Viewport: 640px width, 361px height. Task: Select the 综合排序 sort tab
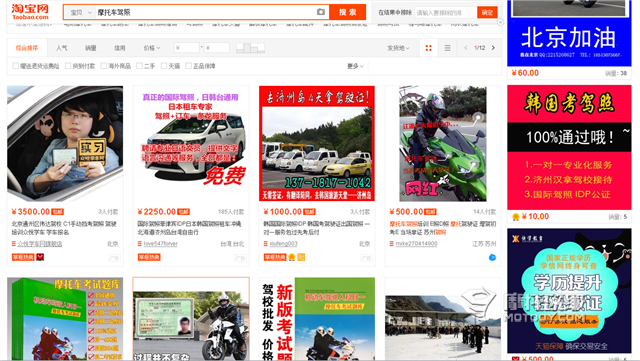coord(27,48)
